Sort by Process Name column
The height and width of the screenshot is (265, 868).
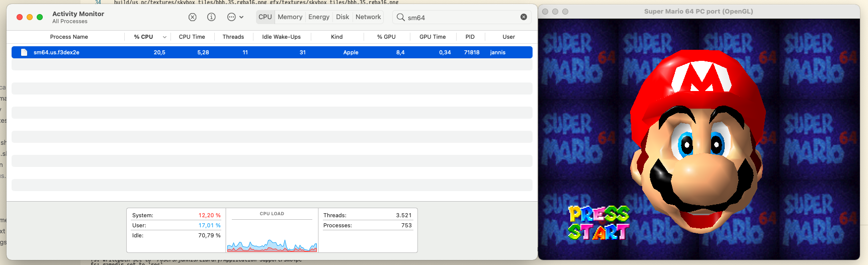69,37
